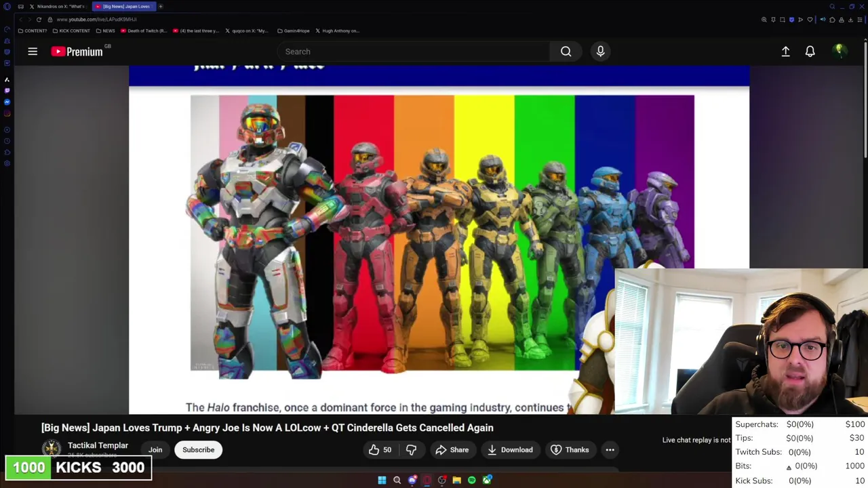
Task: Open CONTENT? bookmarks folder
Action: pos(33,30)
